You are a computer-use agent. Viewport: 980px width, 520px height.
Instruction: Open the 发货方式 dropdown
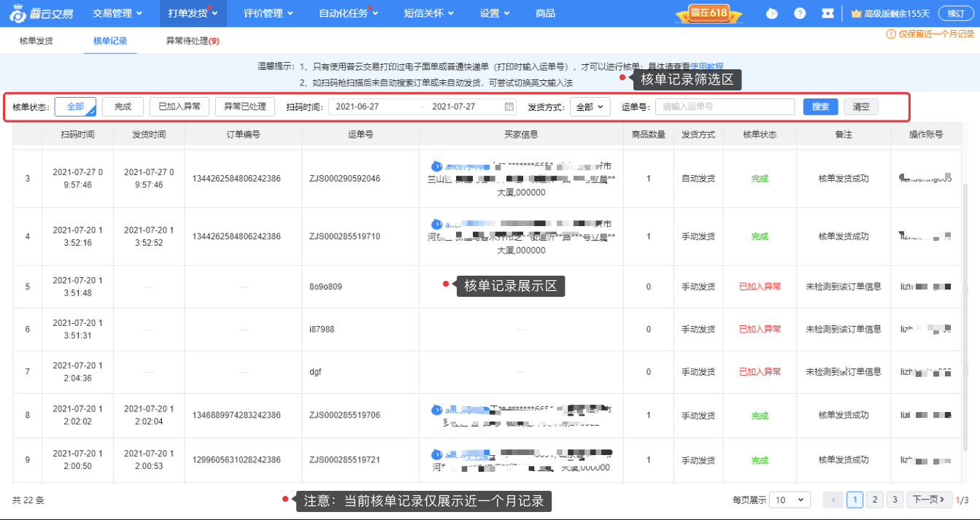coord(590,106)
